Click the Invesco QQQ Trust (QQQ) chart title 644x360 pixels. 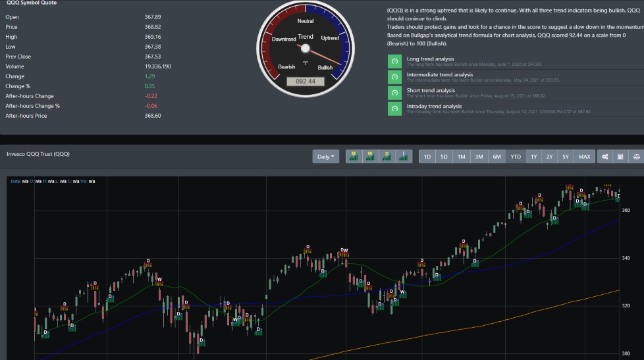(x=38, y=154)
